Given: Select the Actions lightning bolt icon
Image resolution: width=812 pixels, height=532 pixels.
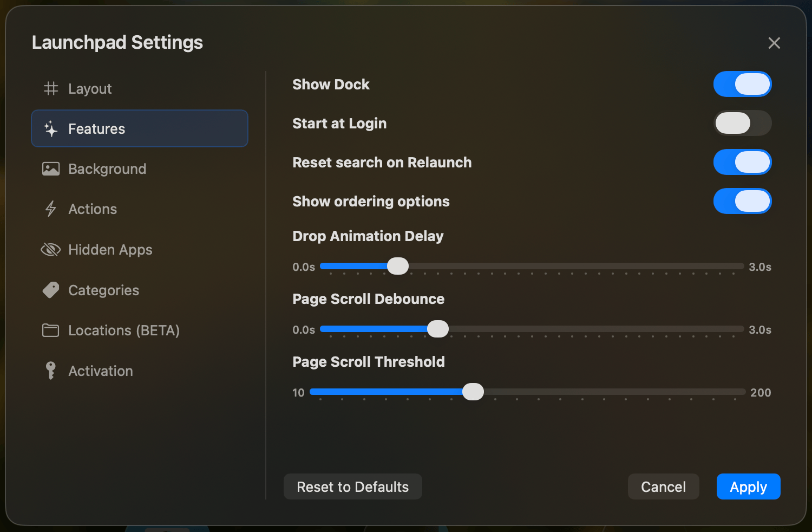Looking at the screenshot, I should [x=50, y=209].
